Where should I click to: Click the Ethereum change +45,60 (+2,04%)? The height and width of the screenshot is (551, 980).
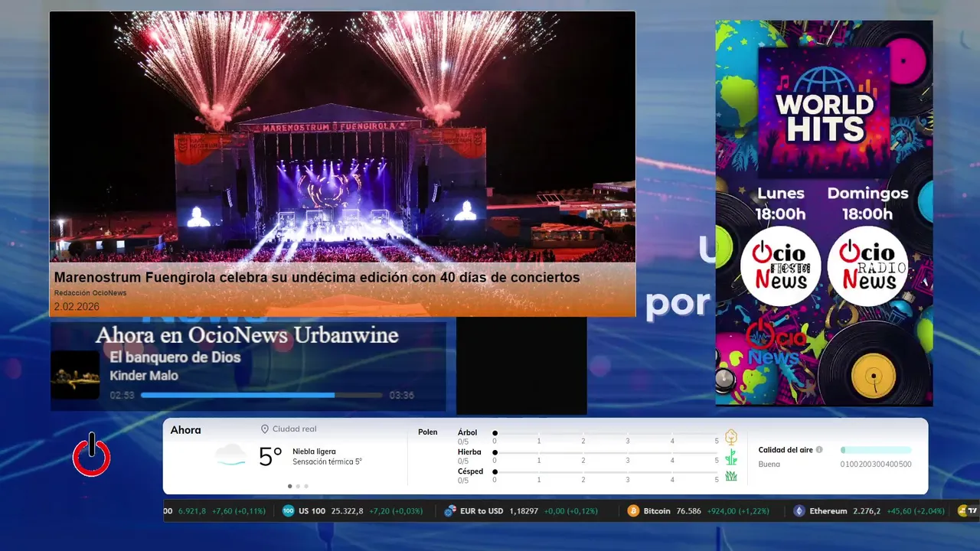pos(916,511)
